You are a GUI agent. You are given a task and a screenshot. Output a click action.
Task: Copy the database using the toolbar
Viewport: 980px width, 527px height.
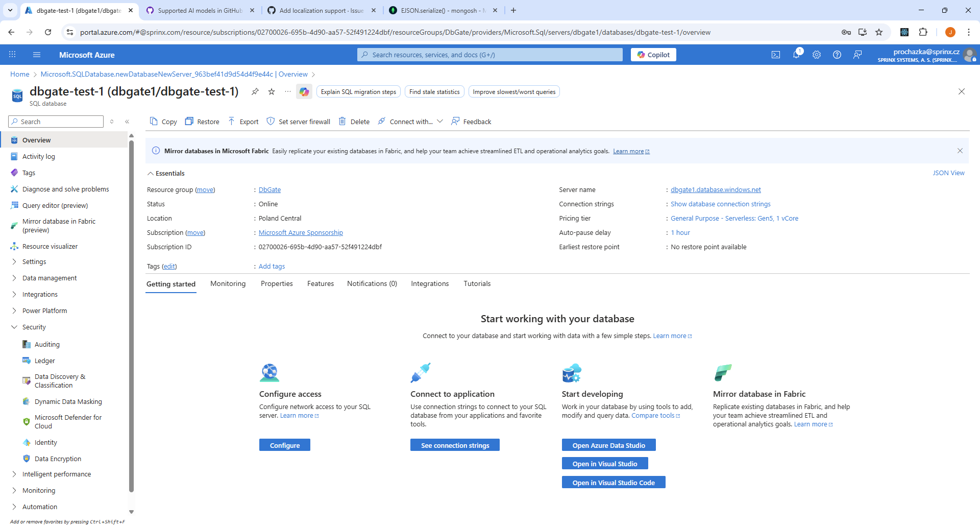pyautogui.click(x=163, y=122)
